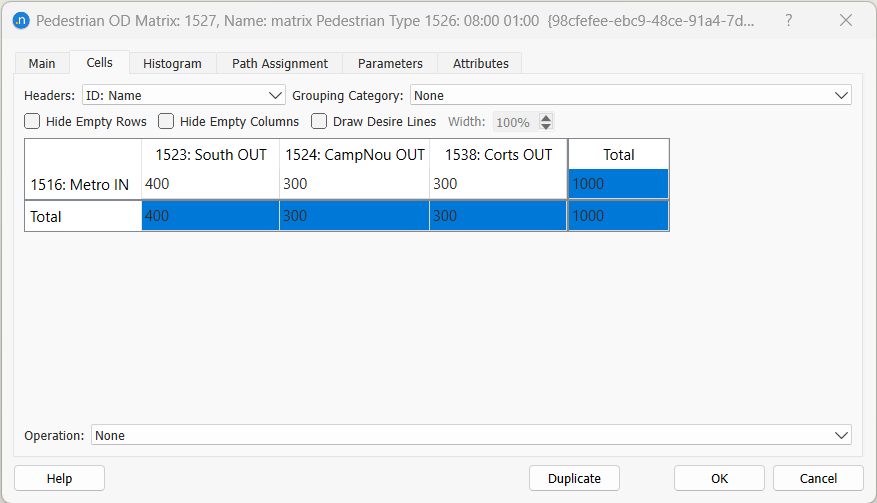Open the Histogram tab
Viewport: 877px width, 503px height.
tap(172, 63)
